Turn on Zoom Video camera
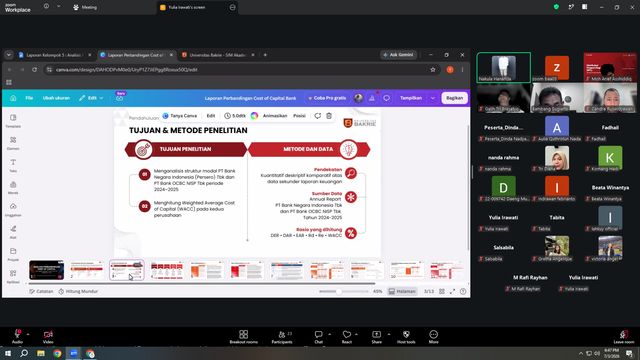Viewport: 640px width, 360px height. pos(48,337)
